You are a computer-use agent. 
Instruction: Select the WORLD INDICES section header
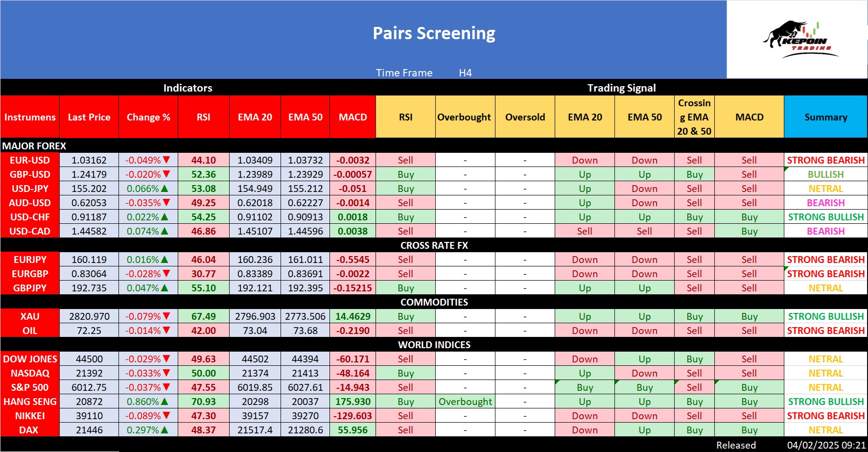pyautogui.click(x=434, y=345)
